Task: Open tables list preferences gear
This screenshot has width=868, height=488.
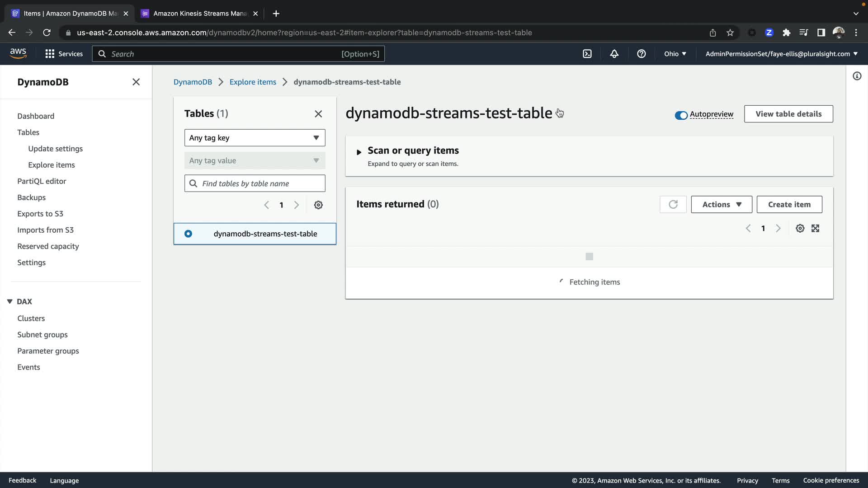Action: click(x=318, y=205)
